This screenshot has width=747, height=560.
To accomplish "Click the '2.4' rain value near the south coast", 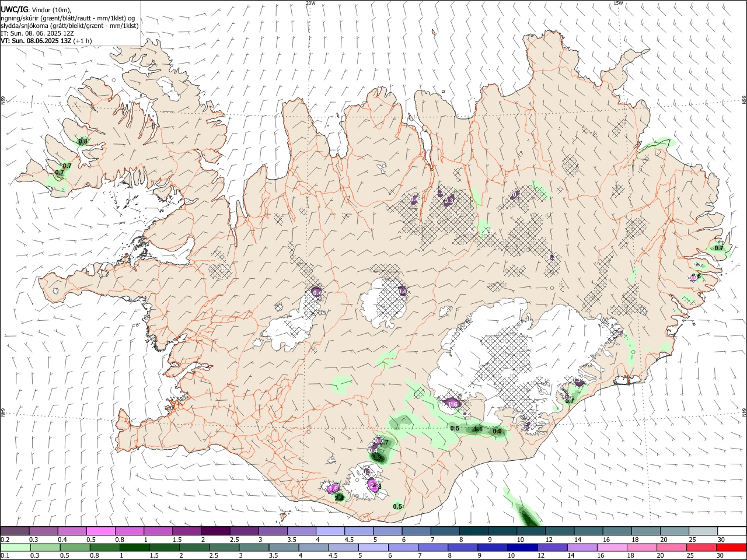I will pos(339,498).
